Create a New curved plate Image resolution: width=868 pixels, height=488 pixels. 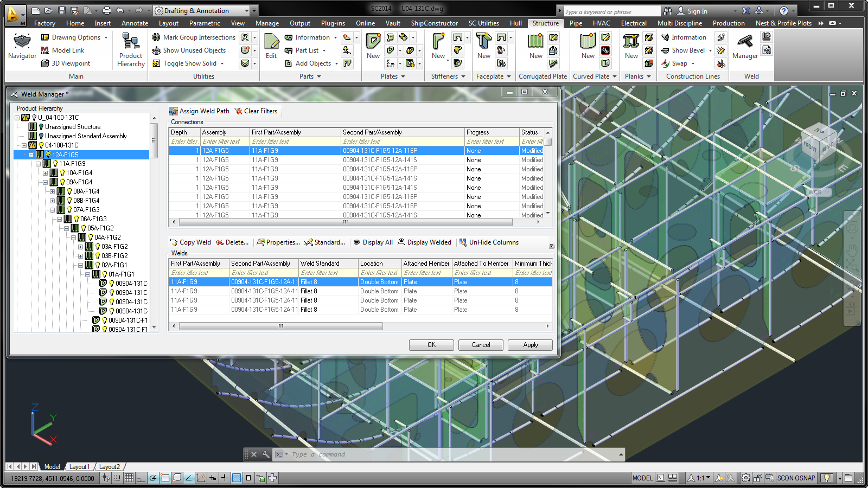pyautogui.click(x=588, y=46)
